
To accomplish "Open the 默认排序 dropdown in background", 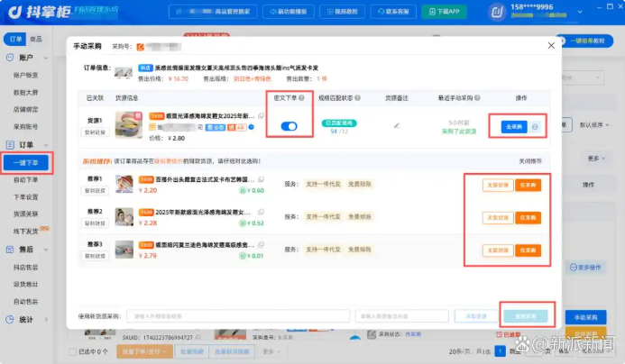I will point(594,124).
